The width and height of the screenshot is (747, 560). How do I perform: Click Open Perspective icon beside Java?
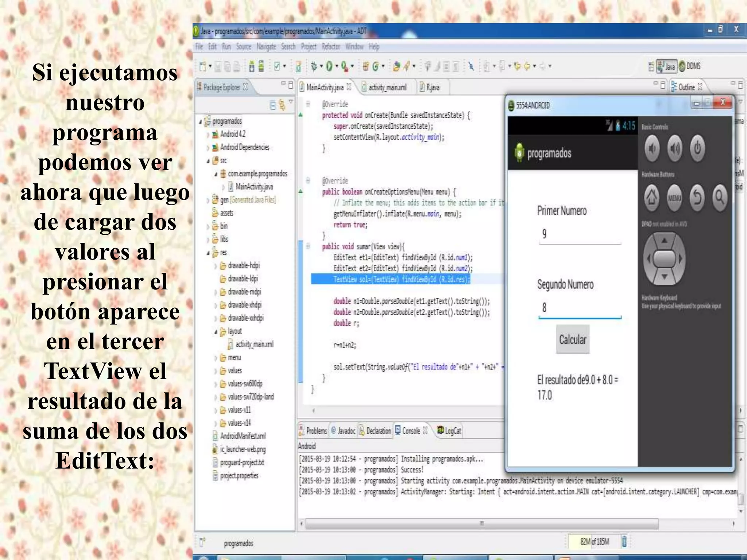click(651, 67)
